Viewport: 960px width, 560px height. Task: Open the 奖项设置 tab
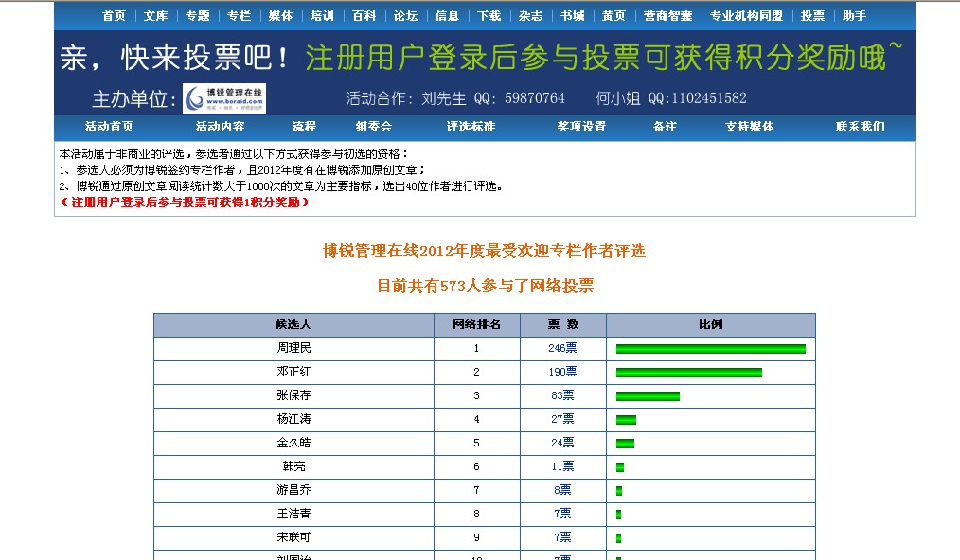point(581,127)
